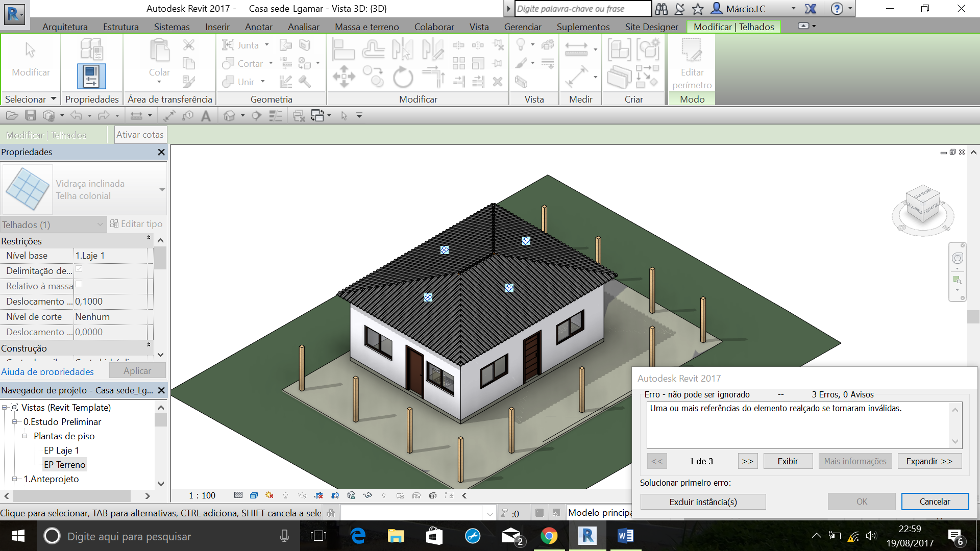The width and height of the screenshot is (980, 551).
Task: Click the ViewCube in the 3D view
Action: click(x=922, y=205)
